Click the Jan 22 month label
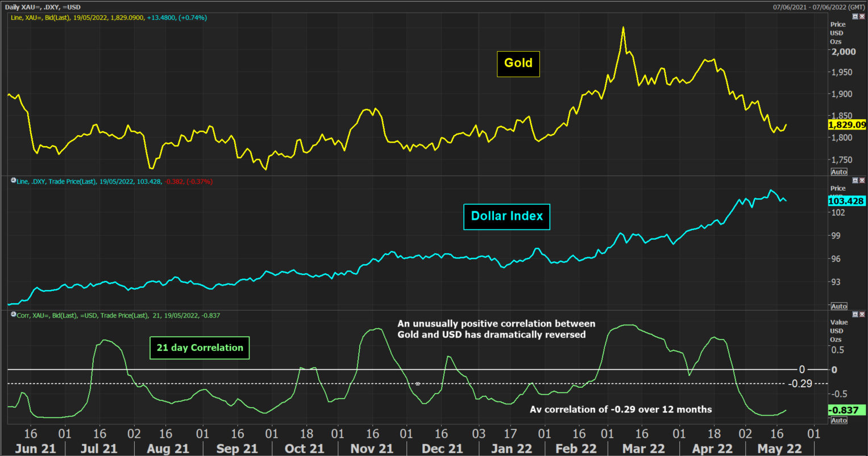The height and width of the screenshot is (456, 868). pyautogui.click(x=512, y=449)
